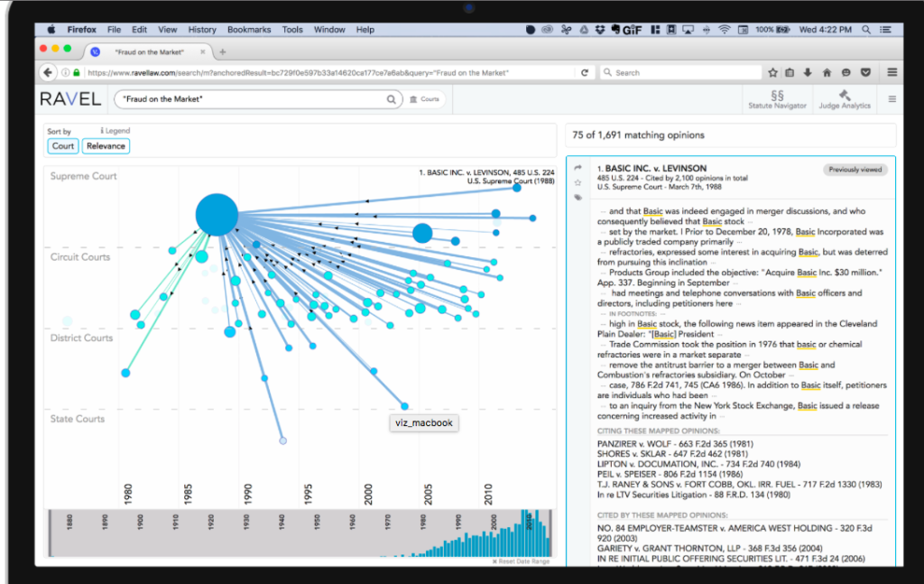The width and height of the screenshot is (924, 584).
Task: Tag the Basic Inc. v. Levinson result
Action: point(577,198)
